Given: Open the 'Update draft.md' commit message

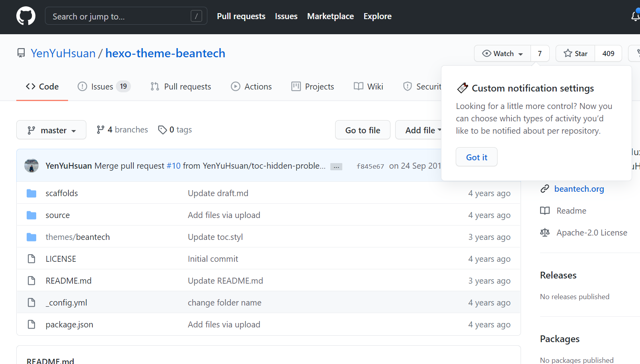Looking at the screenshot, I should [218, 193].
